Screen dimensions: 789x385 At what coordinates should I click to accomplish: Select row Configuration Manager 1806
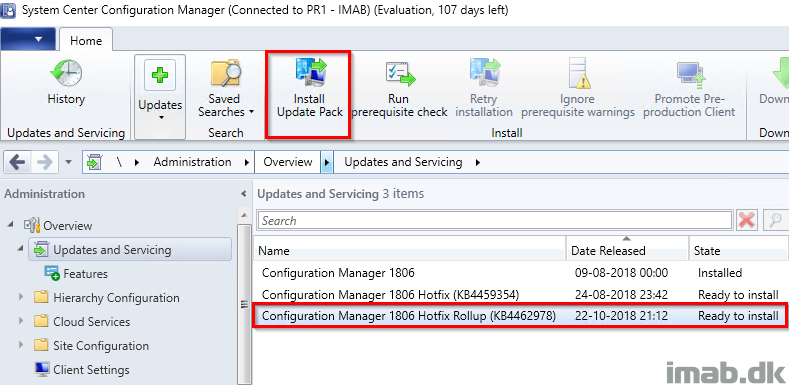click(520, 273)
